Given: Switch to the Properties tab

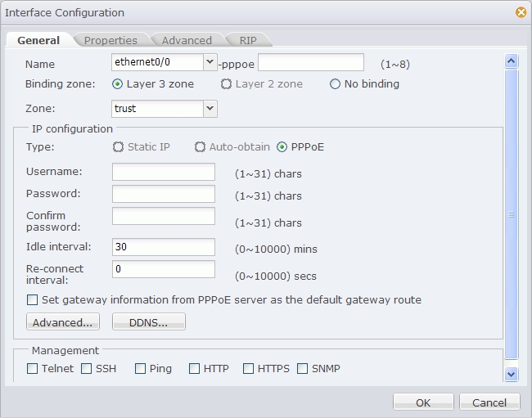Looking at the screenshot, I should (x=110, y=40).
